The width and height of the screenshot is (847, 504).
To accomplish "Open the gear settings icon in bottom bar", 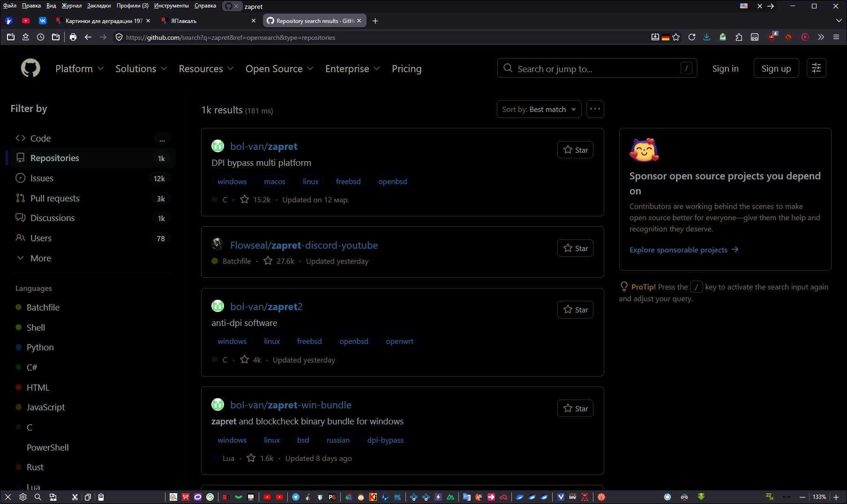I will pyautogui.click(x=23, y=497).
